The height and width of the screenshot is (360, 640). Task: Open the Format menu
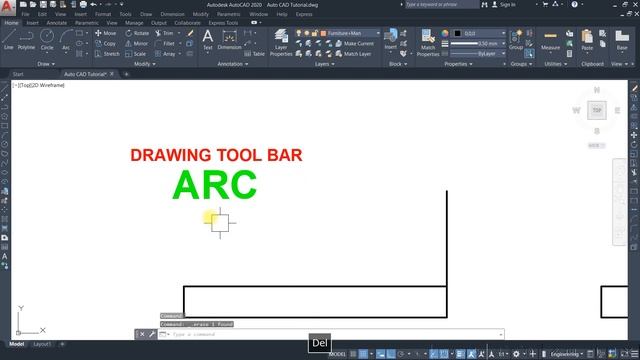click(x=103, y=14)
